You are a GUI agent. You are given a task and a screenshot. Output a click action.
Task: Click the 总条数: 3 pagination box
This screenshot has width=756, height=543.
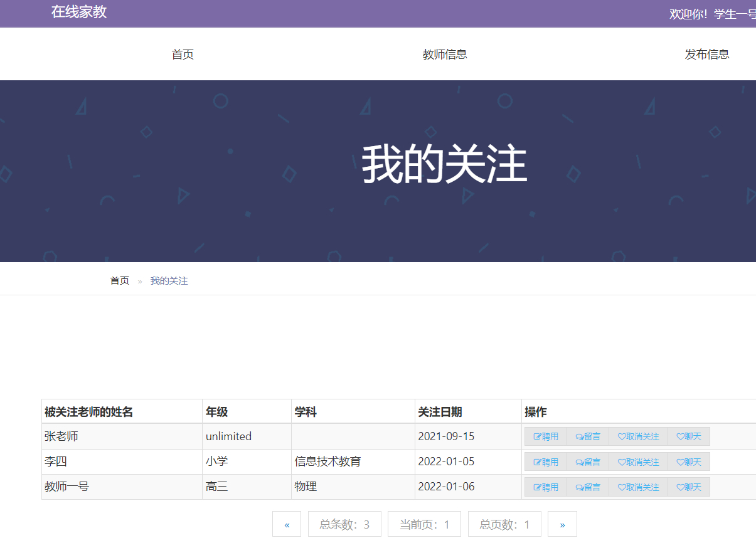click(344, 524)
